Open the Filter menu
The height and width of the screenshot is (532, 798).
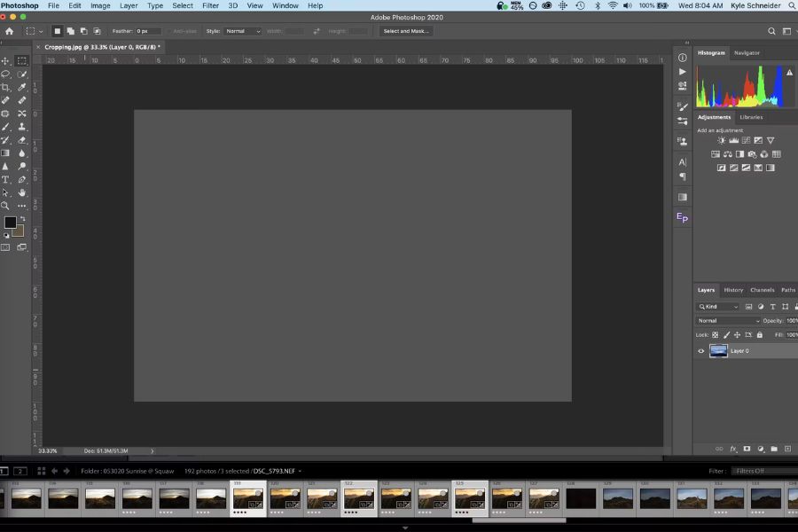(x=210, y=5)
